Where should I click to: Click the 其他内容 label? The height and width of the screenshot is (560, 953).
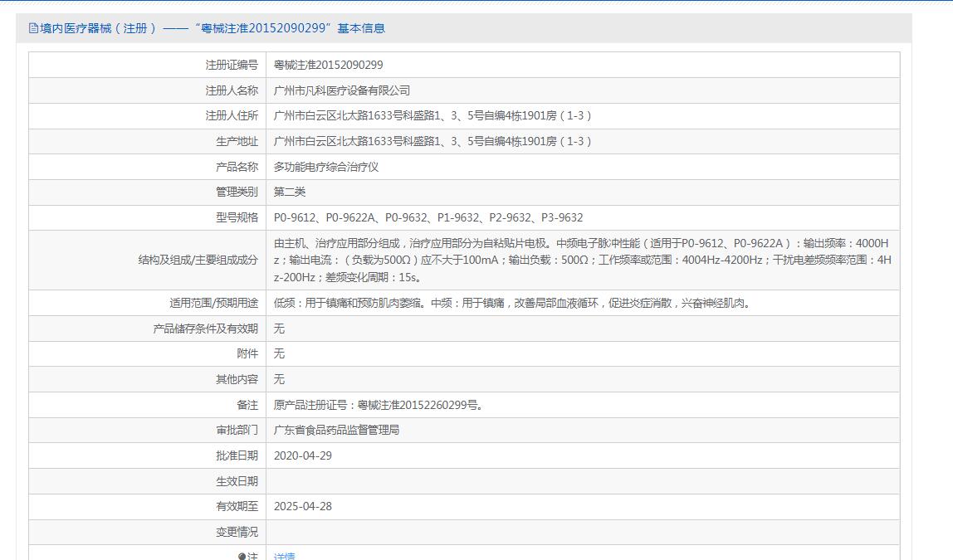click(237, 379)
